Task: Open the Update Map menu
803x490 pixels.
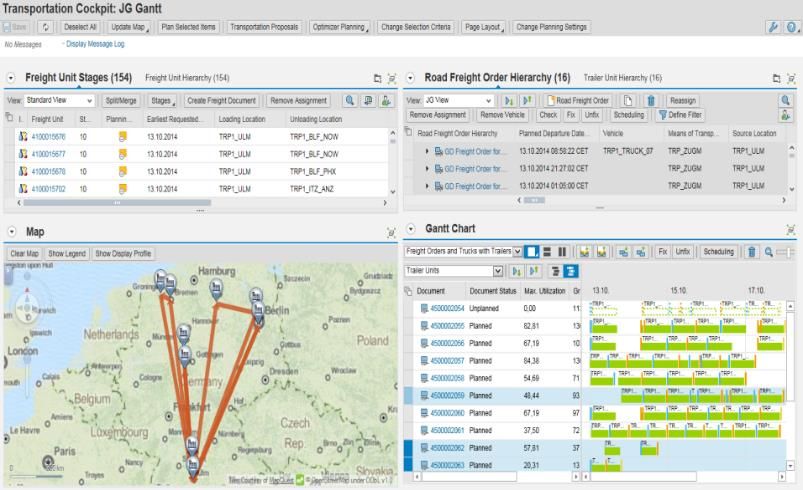Action: (x=130, y=27)
